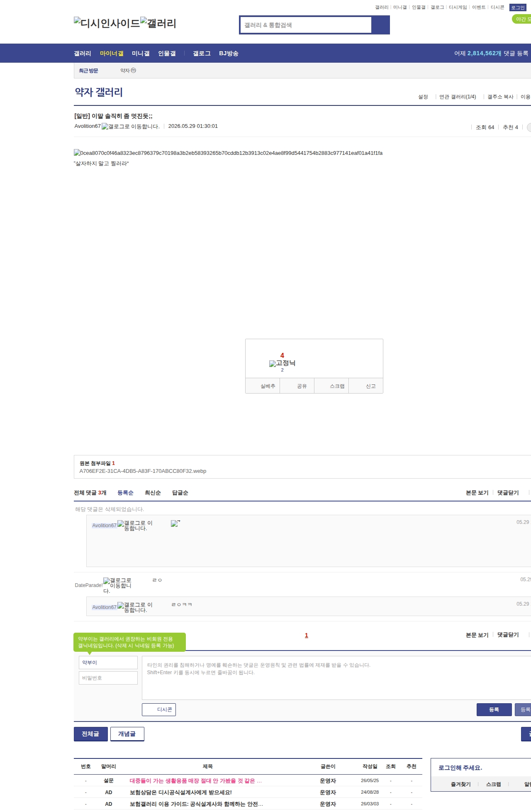Open the 디시콘 picker under the comment box

click(x=159, y=709)
